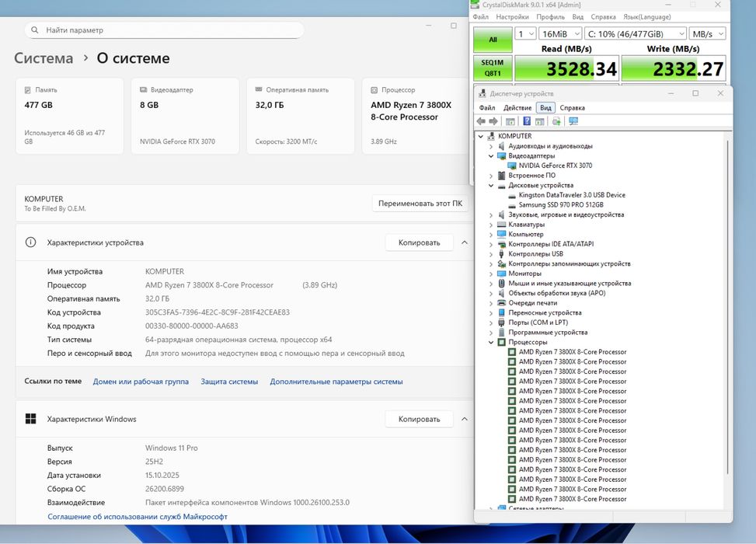Select Переносные устройства tree row
The width and height of the screenshot is (756, 544).
pos(545,312)
